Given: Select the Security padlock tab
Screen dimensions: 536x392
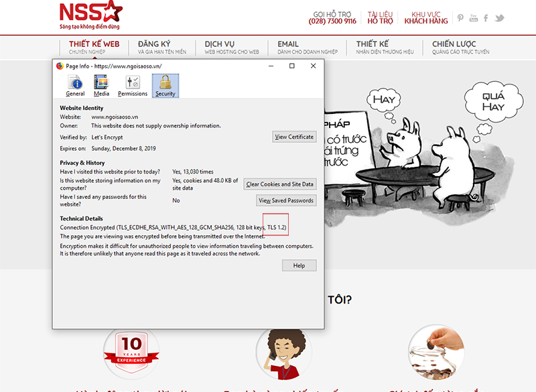Looking at the screenshot, I should (x=165, y=86).
